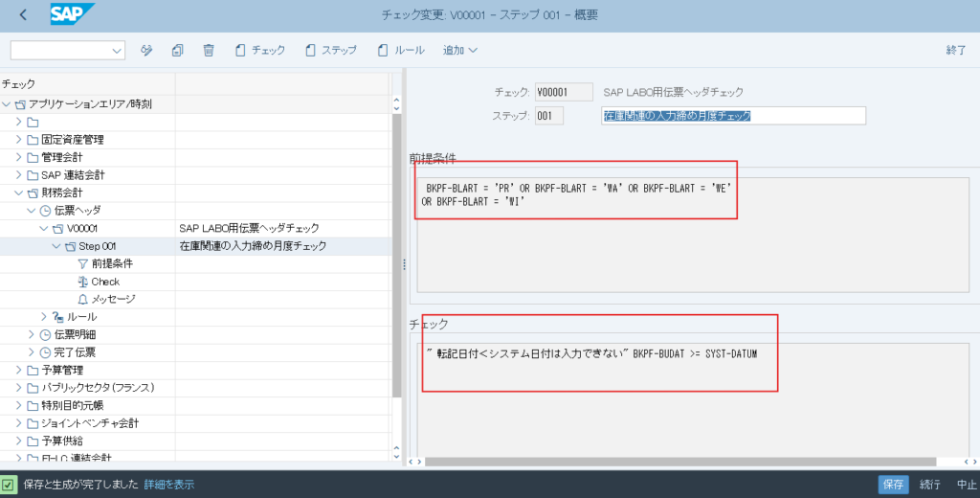980x498 pixels.
Task: Click the 伝票ヘッダ clock icon
Action: point(45,211)
